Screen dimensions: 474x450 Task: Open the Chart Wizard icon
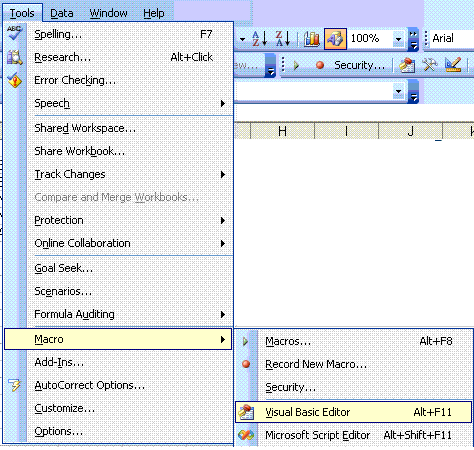point(312,39)
